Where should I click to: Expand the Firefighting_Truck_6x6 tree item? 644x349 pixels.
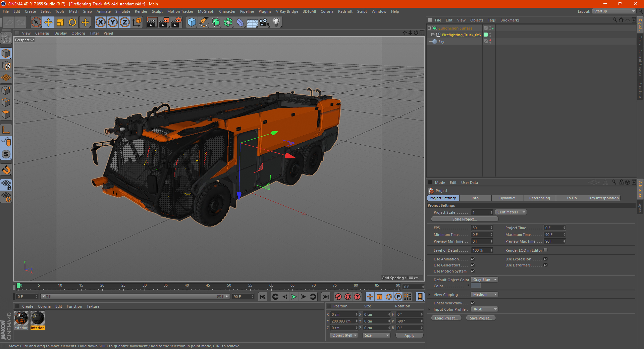(x=433, y=35)
